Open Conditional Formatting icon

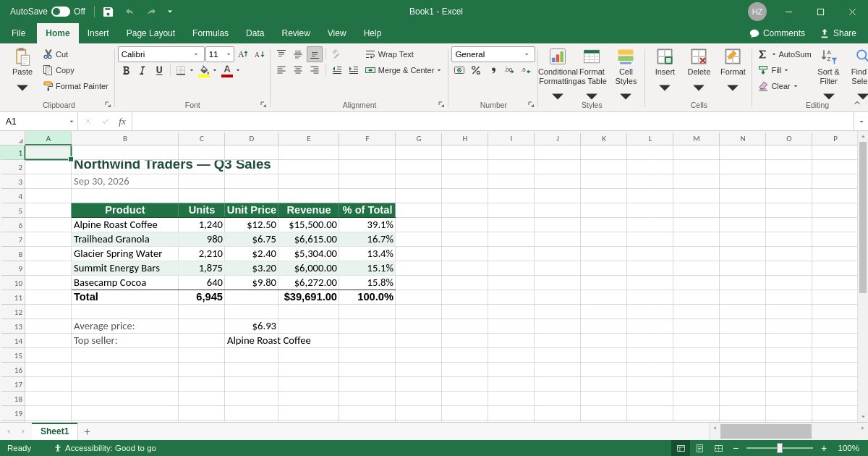click(558, 56)
